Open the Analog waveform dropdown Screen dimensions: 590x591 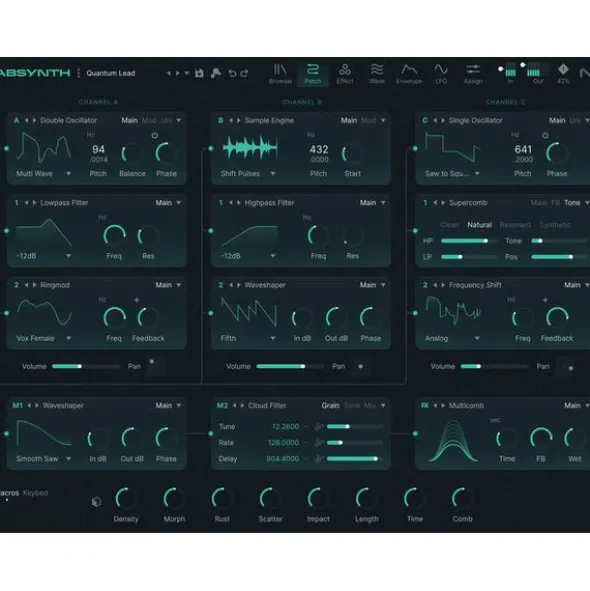coord(452,338)
